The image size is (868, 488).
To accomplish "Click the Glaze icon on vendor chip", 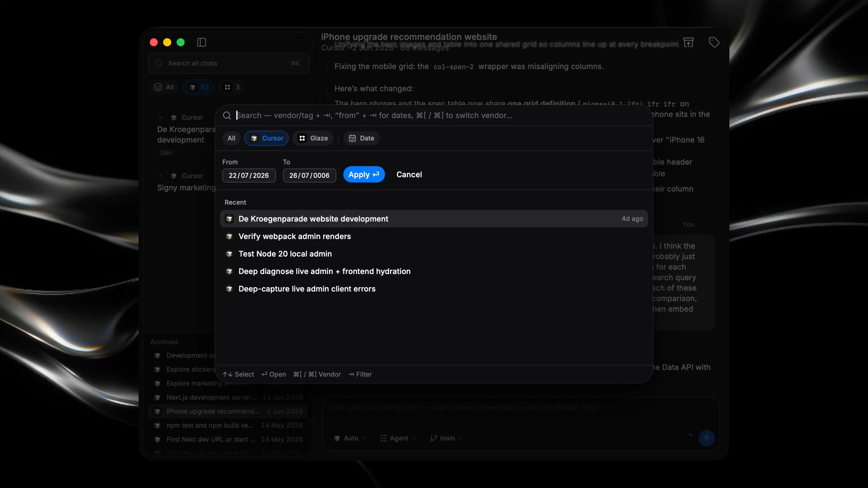I will [302, 139].
